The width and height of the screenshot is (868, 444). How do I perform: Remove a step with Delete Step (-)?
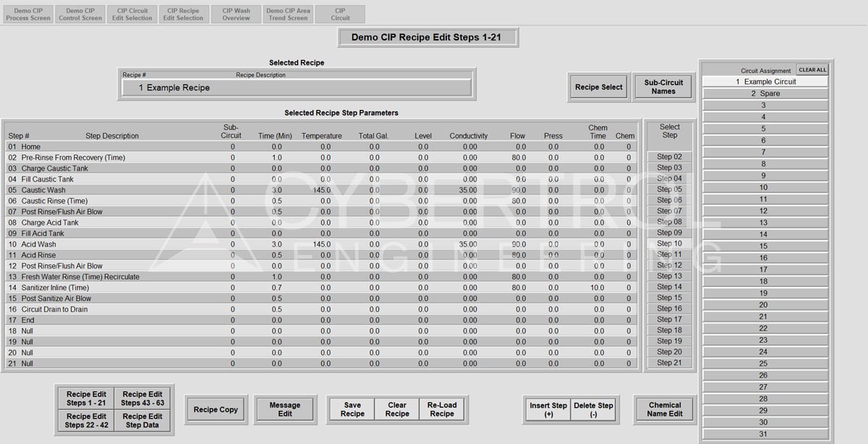593,410
